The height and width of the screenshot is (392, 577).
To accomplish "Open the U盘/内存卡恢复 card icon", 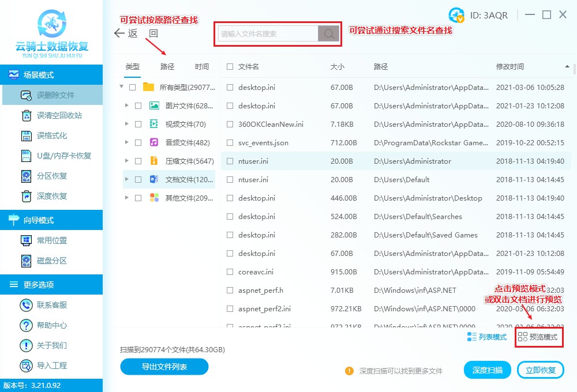I will (27, 156).
